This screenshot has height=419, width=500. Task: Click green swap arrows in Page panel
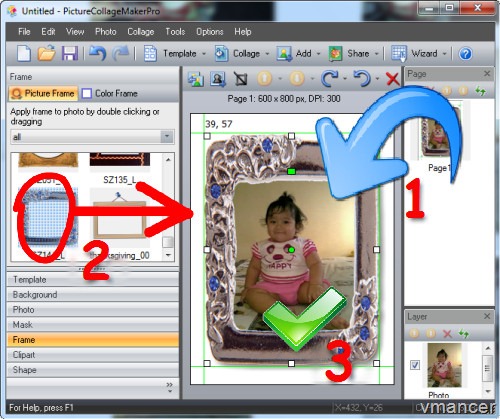pyautogui.click(x=480, y=90)
